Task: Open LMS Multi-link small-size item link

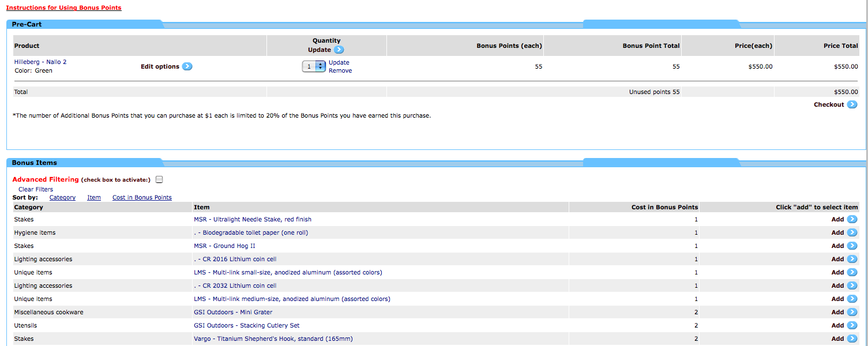Action: (x=288, y=272)
